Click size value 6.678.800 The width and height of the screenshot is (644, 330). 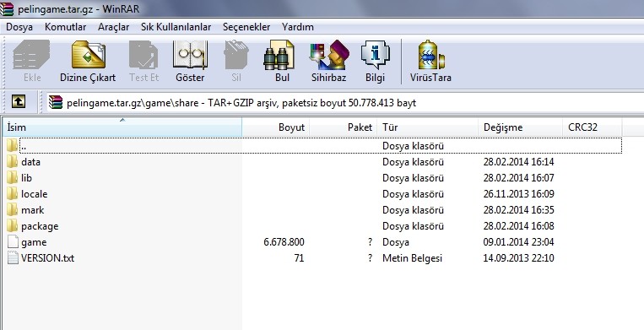tap(284, 242)
